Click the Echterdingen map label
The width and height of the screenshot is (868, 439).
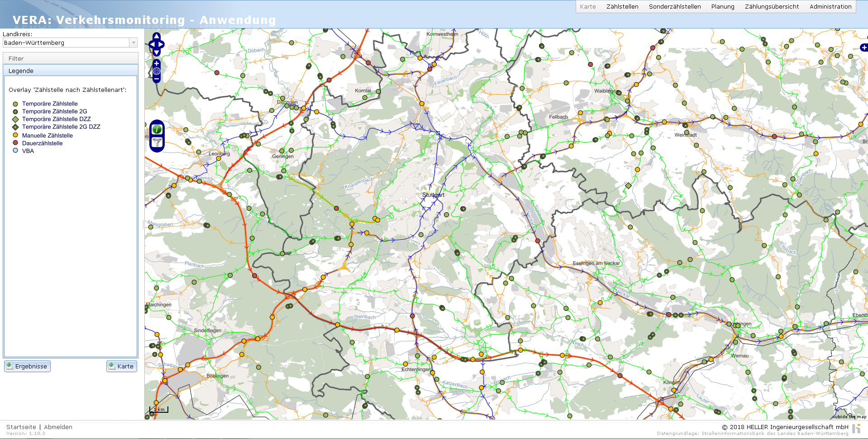(x=416, y=369)
